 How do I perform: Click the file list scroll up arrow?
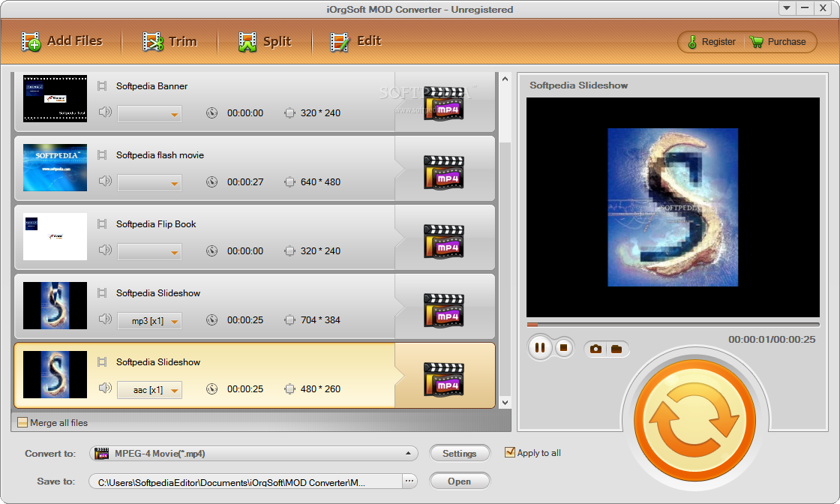tap(505, 79)
